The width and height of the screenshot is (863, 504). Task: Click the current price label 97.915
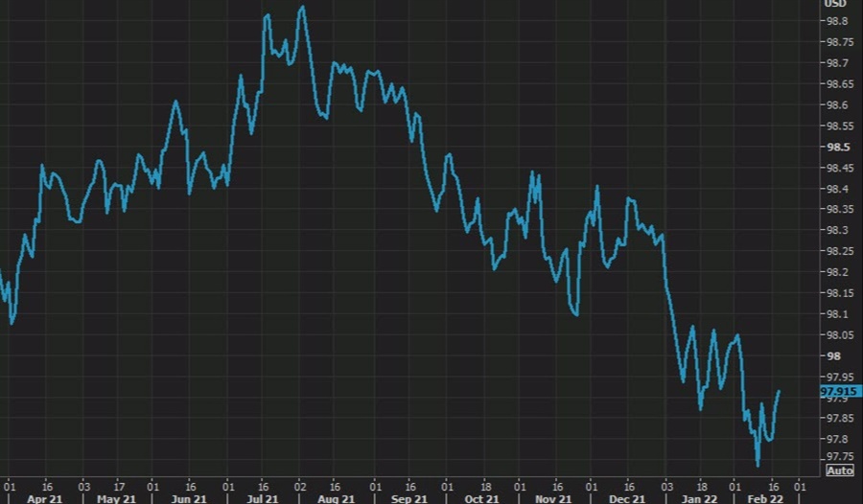838,392
